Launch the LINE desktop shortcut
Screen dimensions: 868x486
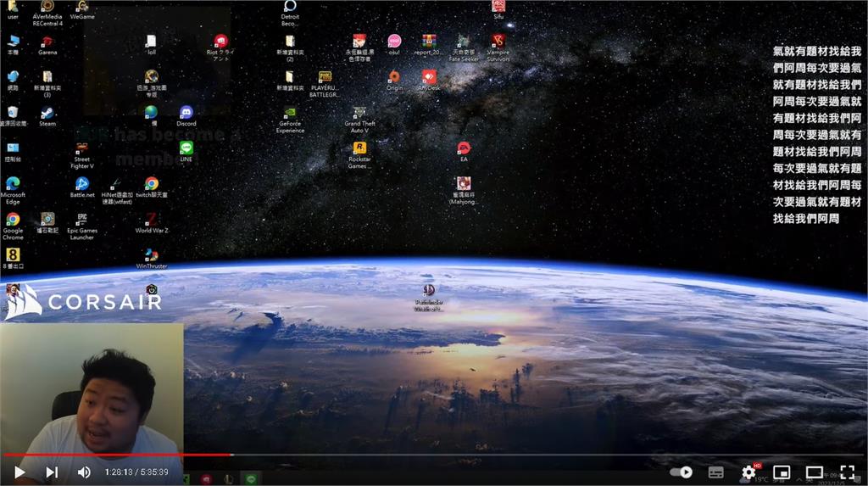(186, 151)
